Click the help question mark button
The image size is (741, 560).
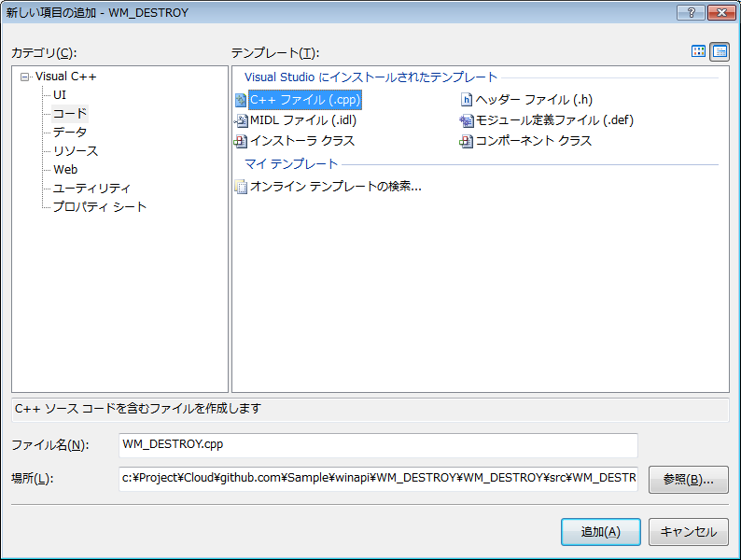click(x=691, y=12)
